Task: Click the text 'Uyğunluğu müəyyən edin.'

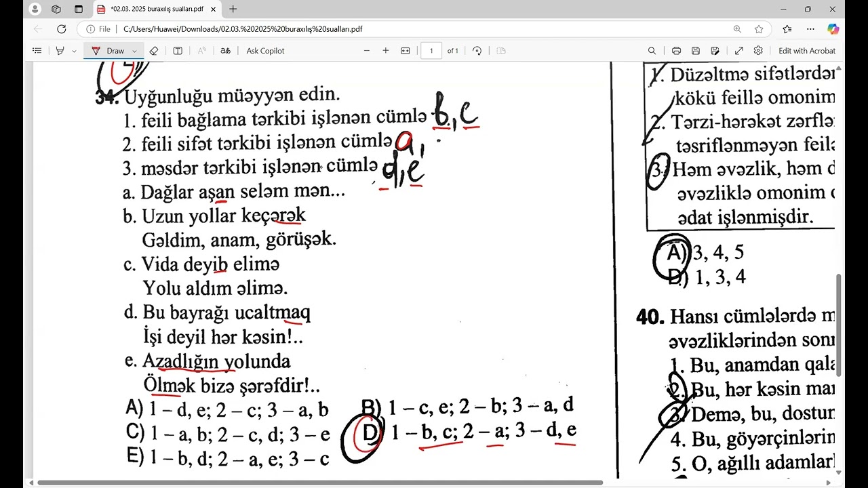Action: coord(232,95)
